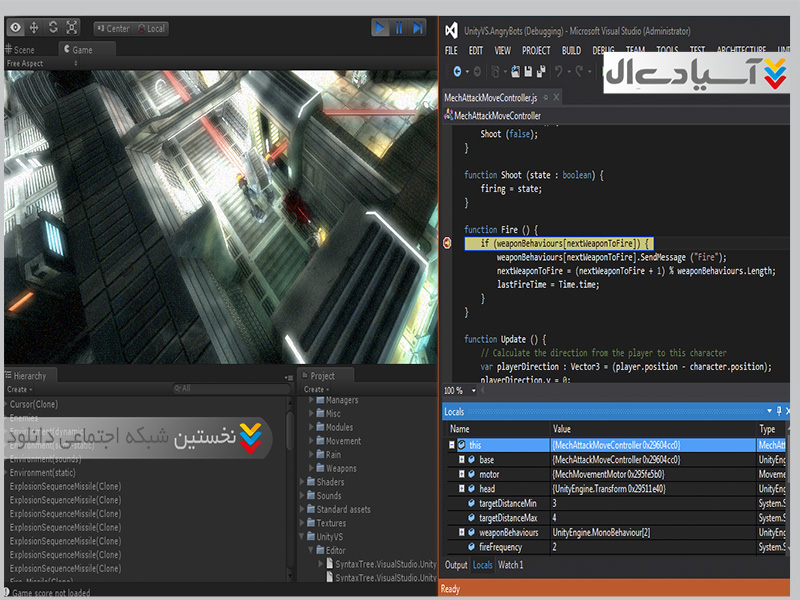The height and width of the screenshot is (600, 800).
Task: Expand the weaponBehaviours variable in Locals
Action: [461, 533]
